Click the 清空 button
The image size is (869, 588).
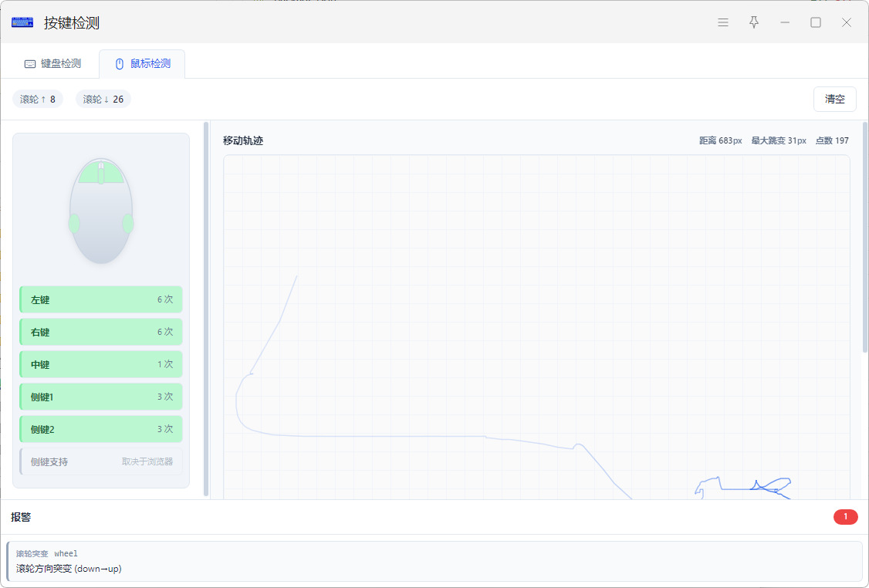834,100
